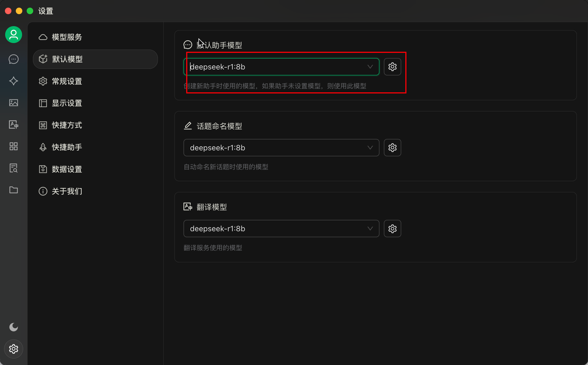Click the bottom-left settings gear icon
The image size is (588, 365).
pos(14,349)
